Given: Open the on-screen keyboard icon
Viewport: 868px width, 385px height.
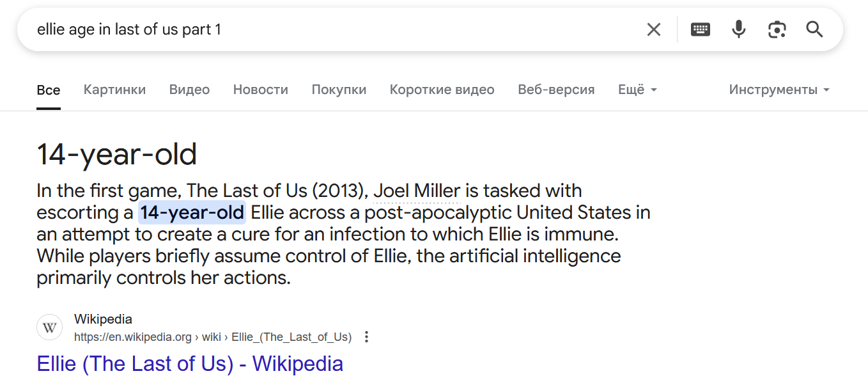Looking at the screenshot, I should (701, 29).
